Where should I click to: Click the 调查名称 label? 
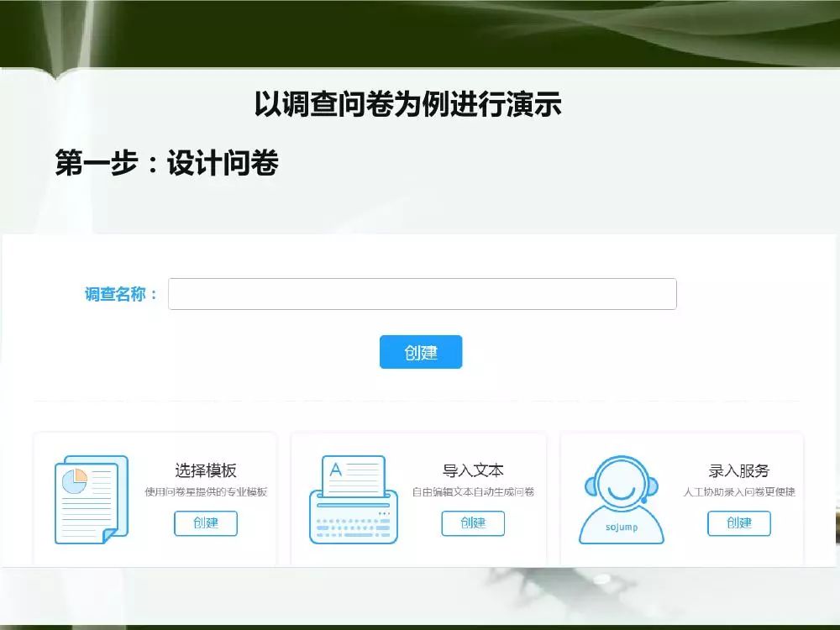pos(121,295)
